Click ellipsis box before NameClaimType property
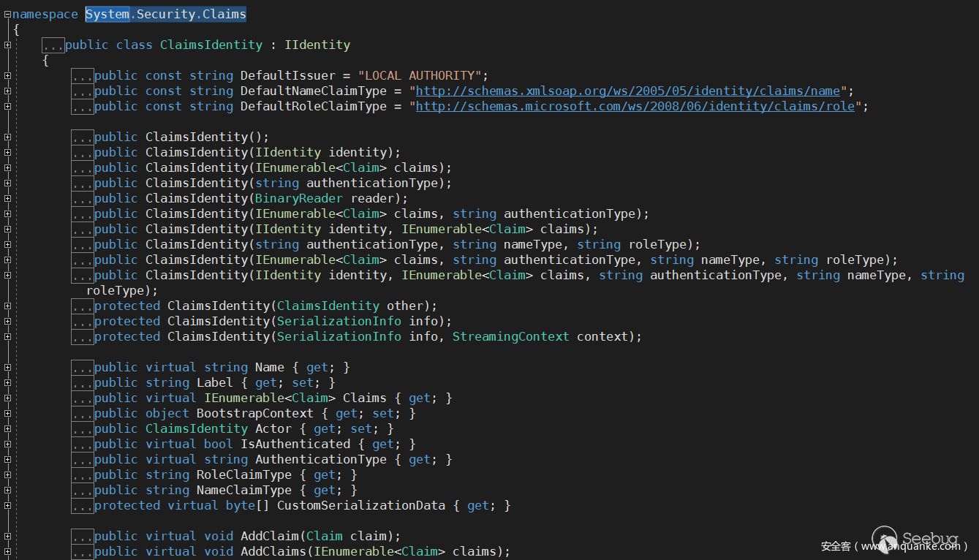 (x=83, y=490)
